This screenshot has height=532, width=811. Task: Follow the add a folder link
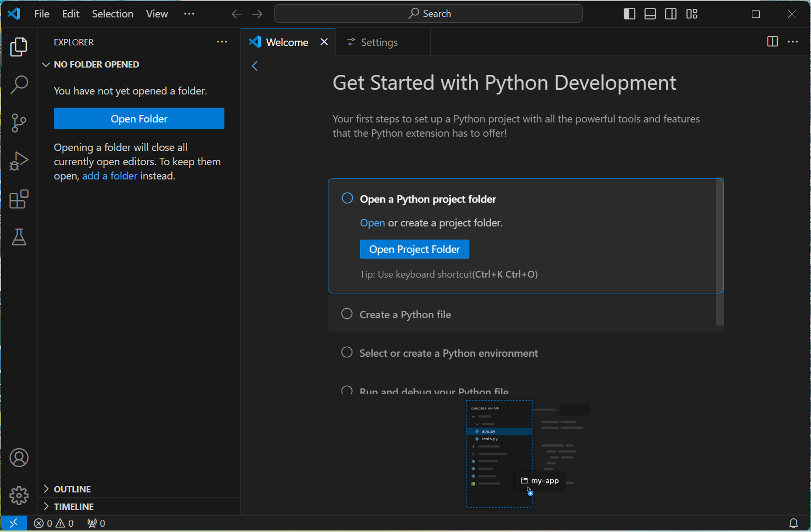[x=110, y=176]
